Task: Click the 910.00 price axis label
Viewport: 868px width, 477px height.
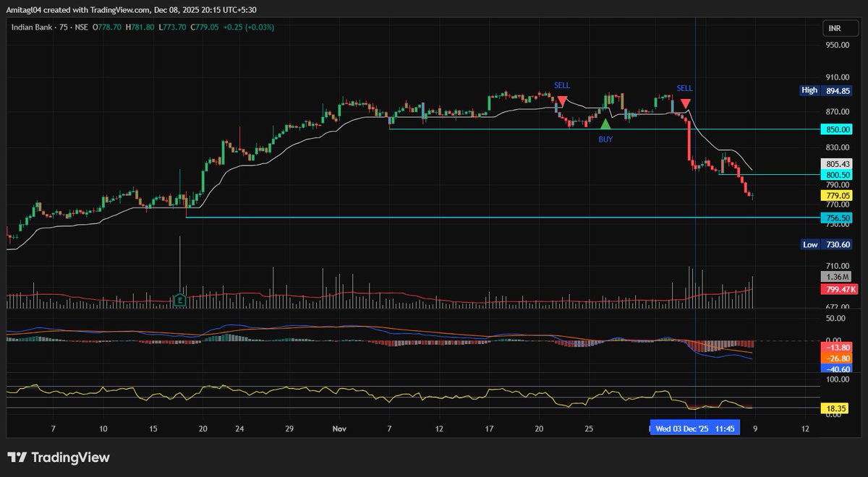Action: 837,77
